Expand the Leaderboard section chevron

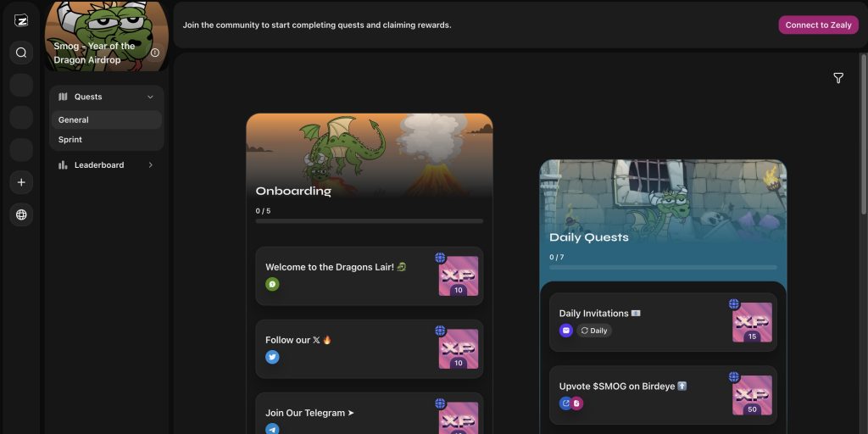click(x=151, y=165)
